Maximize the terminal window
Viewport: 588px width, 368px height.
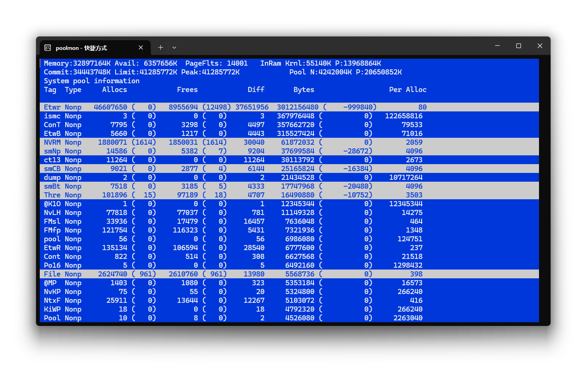(x=519, y=46)
